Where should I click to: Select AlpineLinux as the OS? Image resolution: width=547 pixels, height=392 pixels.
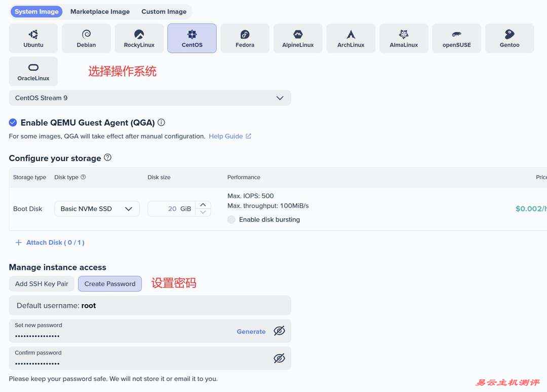[298, 37]
